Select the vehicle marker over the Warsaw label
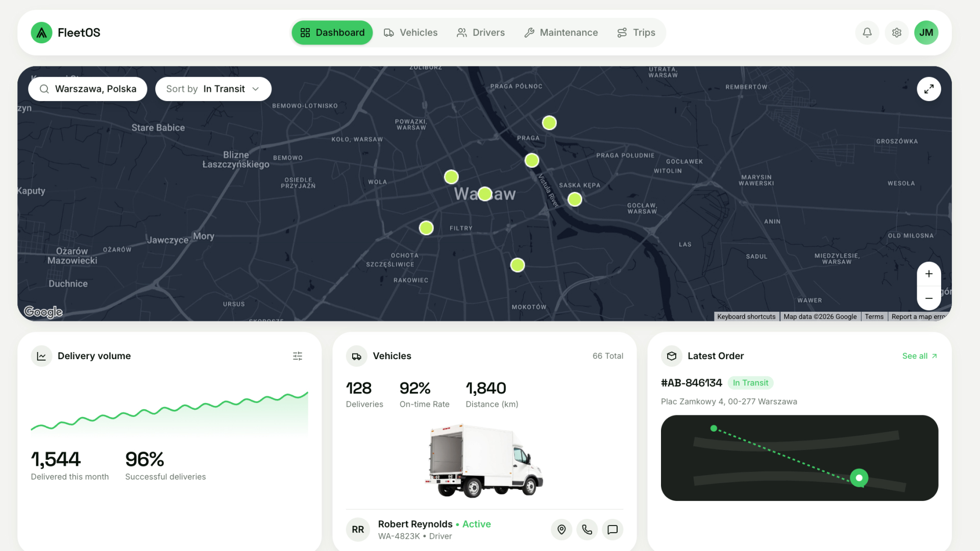The image size is (980, 551). click(x=485, y=194)
